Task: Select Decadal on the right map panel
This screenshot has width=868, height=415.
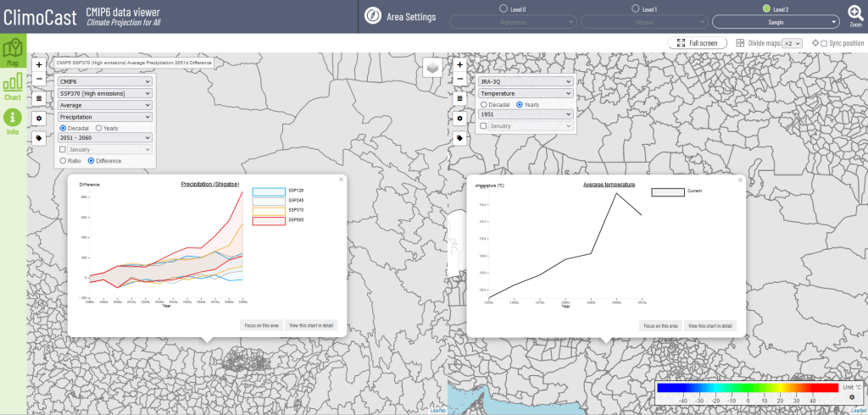Action: 483,104
